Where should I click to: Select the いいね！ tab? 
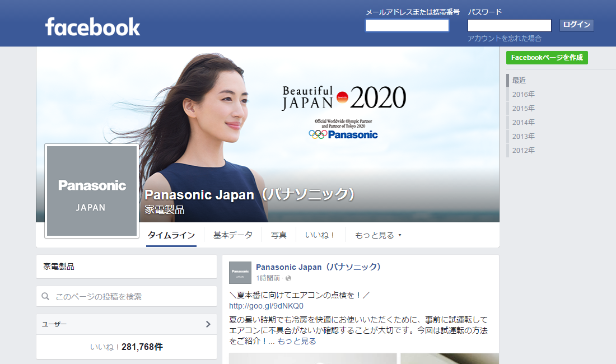tap(320, 235)
